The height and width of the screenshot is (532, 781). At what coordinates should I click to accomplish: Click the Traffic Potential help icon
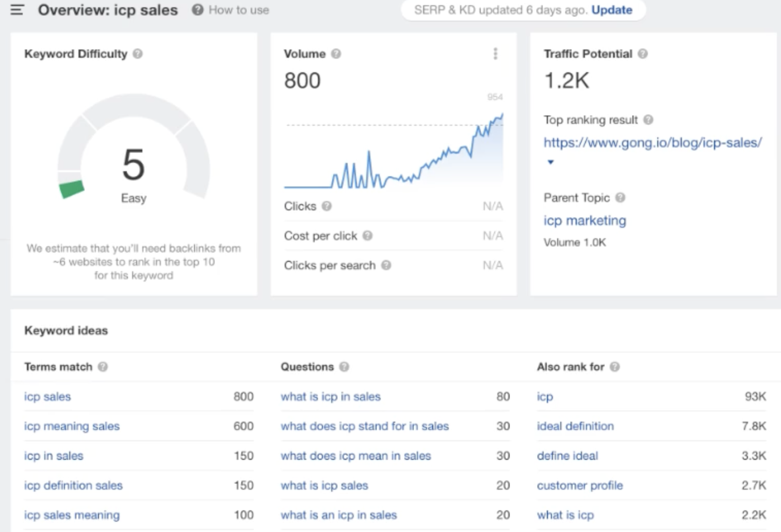(x=642, y=54)
